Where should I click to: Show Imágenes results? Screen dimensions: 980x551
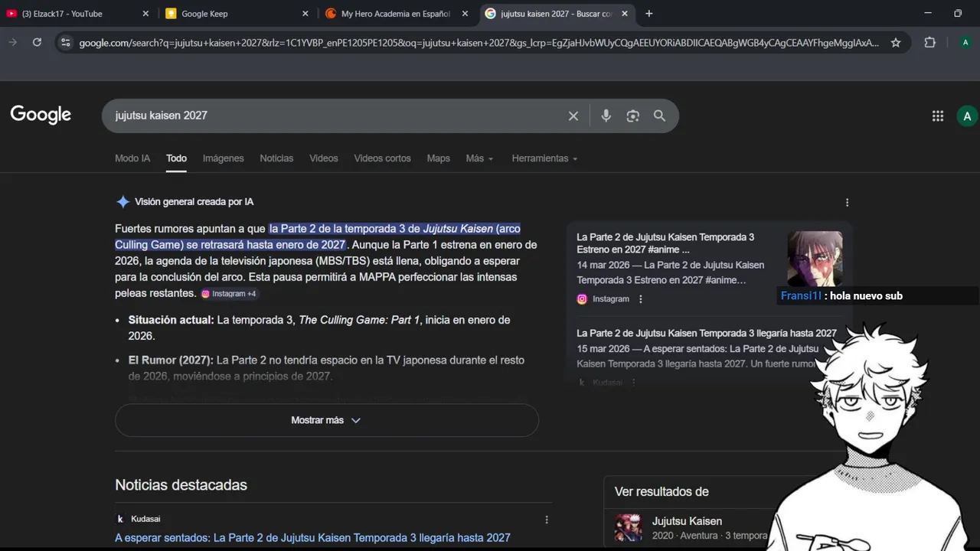tap(223, 158)
